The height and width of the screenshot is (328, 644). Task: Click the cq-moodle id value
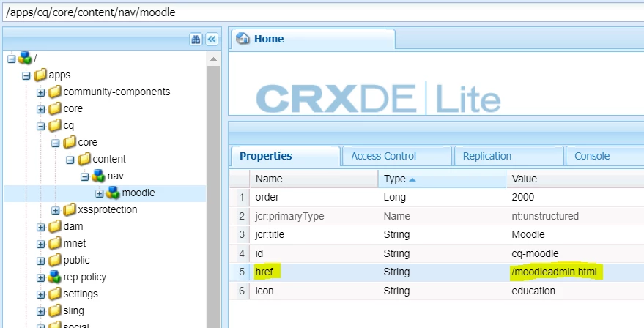click(x=535, y=253)
